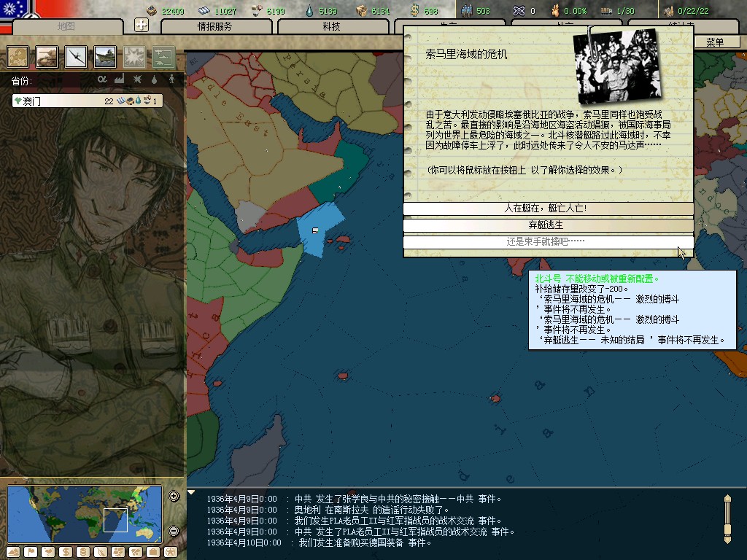Viewport: 747px width, 560px height.
Task: Click log entry 奥地利 在南斯拉夫 的造谣行动失败了
Action: point(328,510)
